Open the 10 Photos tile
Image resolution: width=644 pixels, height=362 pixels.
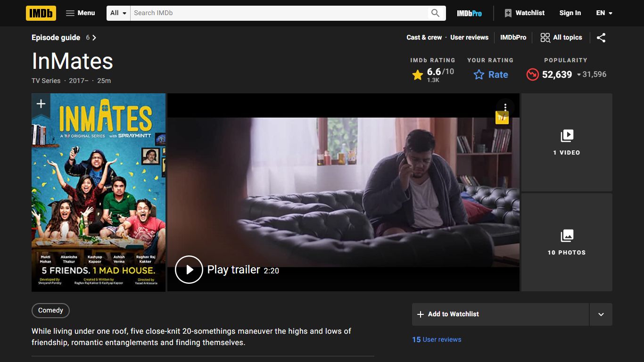pyautogui.click(x=567, y=242)
